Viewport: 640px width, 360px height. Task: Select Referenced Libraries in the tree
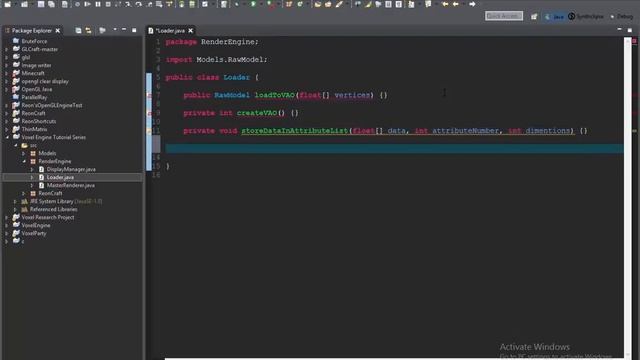click(53, 209)
